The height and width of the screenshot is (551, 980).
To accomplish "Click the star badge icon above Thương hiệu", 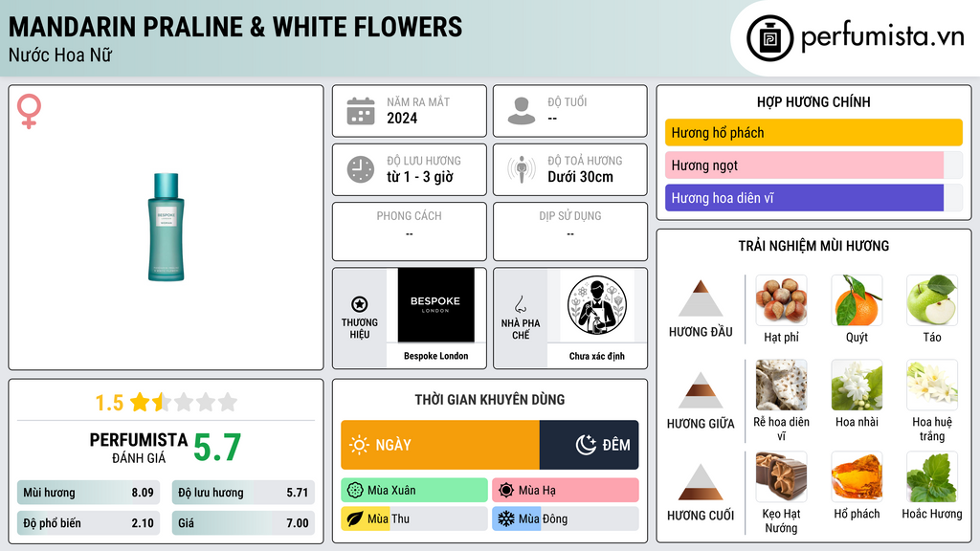I will (x=360, y=304).
